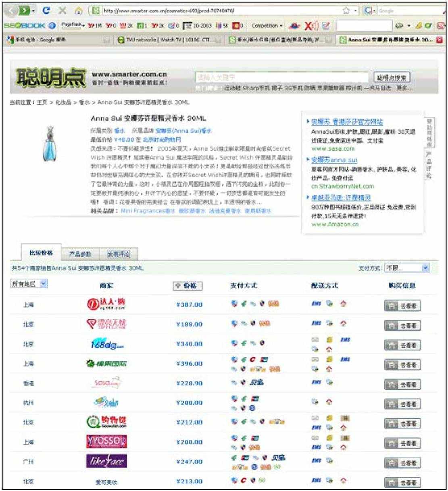Viewport: 448px width, 491px height.
Task: Click the 去看看 button for ¥213.00 row
Action: pos(402,483)
